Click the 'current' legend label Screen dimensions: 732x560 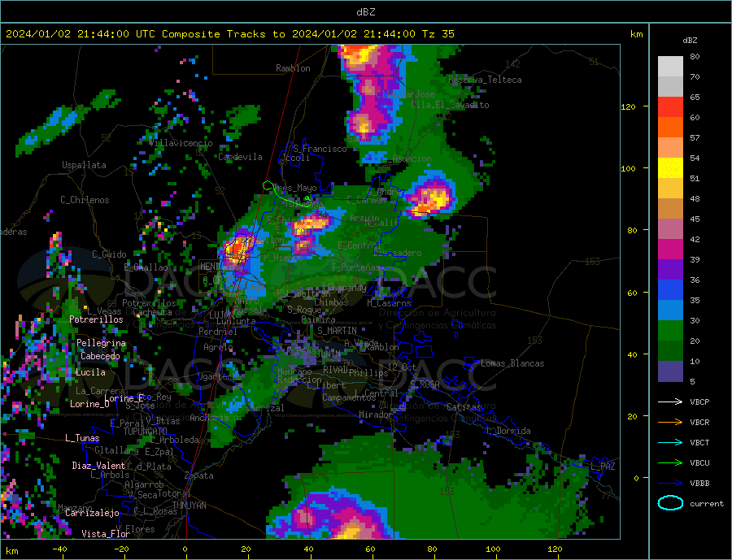click(707, 504)
